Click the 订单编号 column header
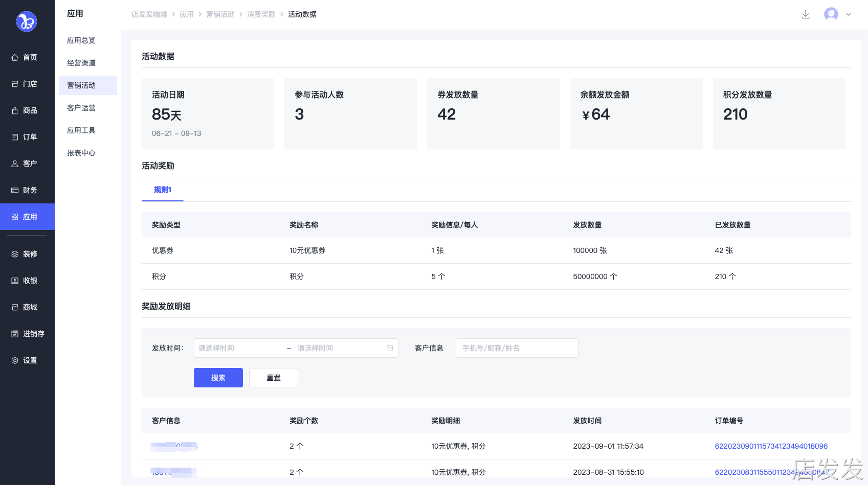This screenshot has height=485, width=868. pyautogui.click(x=729, y=421)
